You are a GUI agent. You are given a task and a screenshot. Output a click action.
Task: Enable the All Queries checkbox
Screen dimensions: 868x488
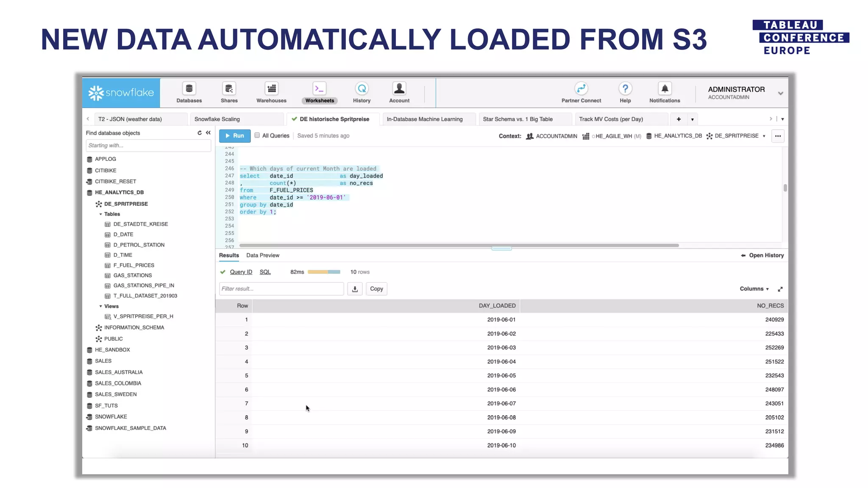257,136
